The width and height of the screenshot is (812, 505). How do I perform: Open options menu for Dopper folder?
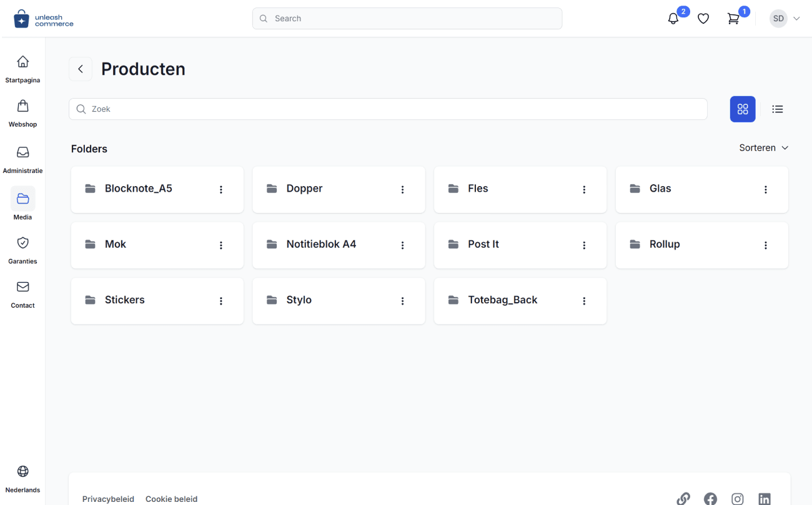tap(403, 190)
